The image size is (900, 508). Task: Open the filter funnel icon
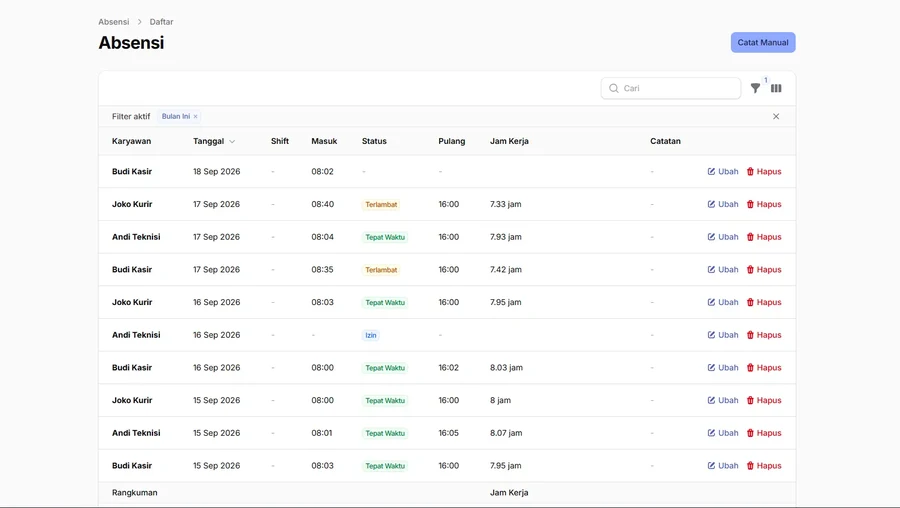point(755,88)
